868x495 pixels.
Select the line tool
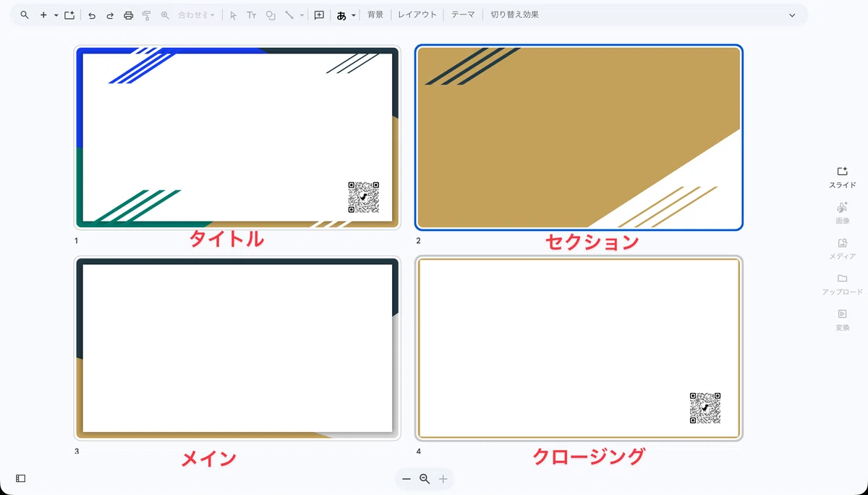pyautogui.click(x=289, y=14)
